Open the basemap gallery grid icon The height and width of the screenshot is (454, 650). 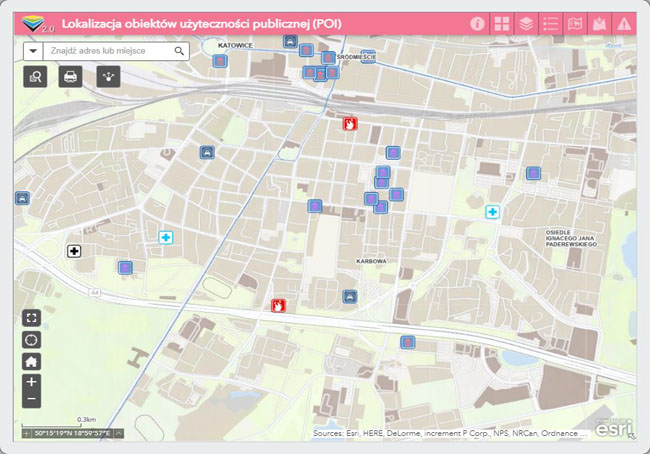pyautogui.click(x=502, y=23)
